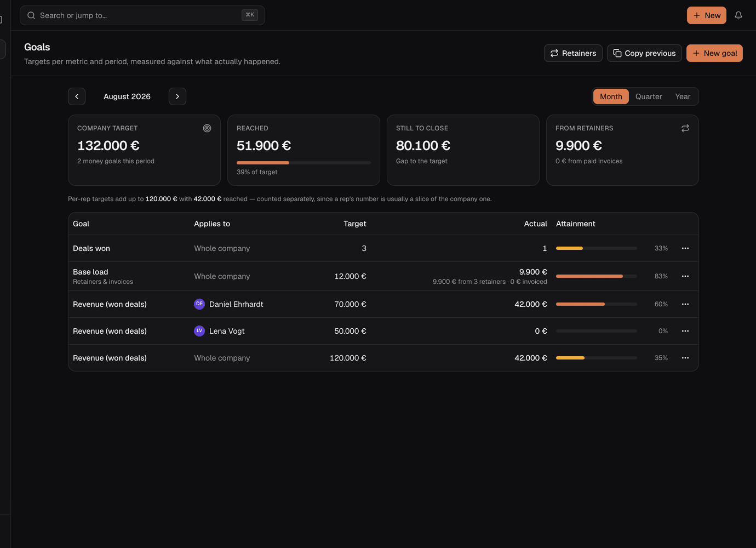Open options menu for Base load row
Image resolution: width=756 pixels, height=548 pixels.
(685, 276)
